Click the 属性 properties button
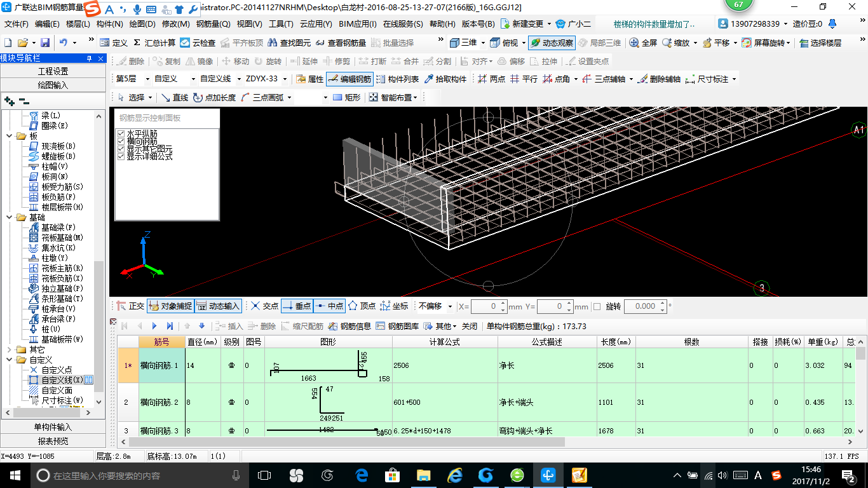This screenshot has width=868, height=488. point(309,79)
